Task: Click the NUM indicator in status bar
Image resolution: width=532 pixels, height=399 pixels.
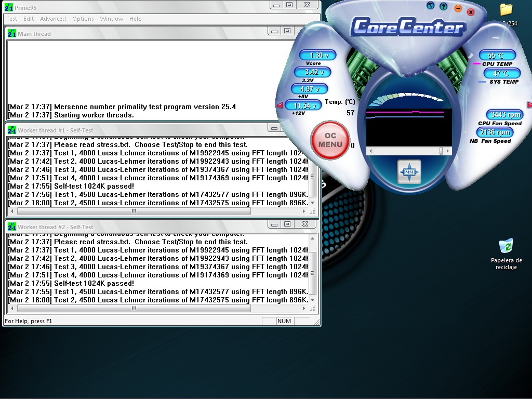Action: (284, 321)
